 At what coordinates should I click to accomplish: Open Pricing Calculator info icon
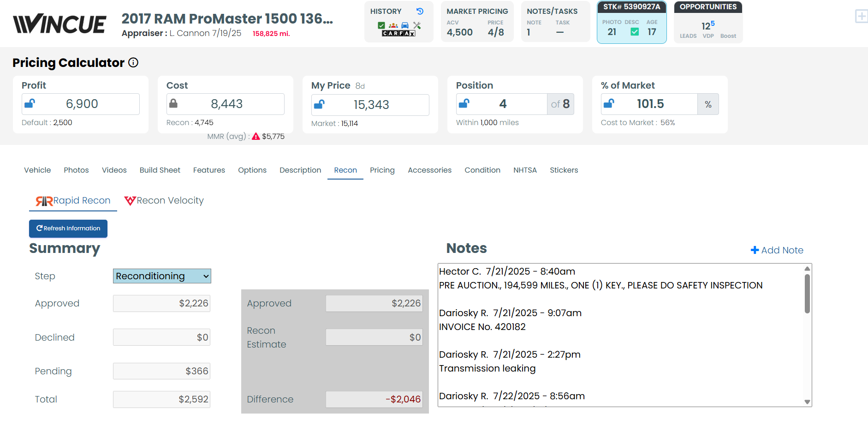[133, 62]
